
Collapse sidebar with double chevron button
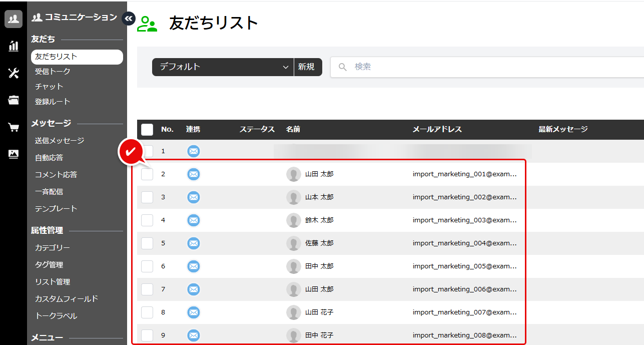click(x=129, y=19)
